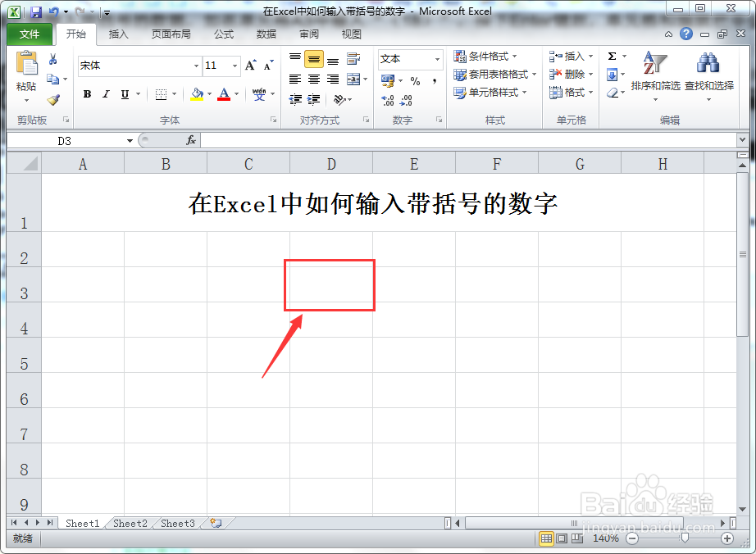Expand the fill color dropdown arrow
The width and height of the screenshot is (756, 554).
(x=210, y=94)
